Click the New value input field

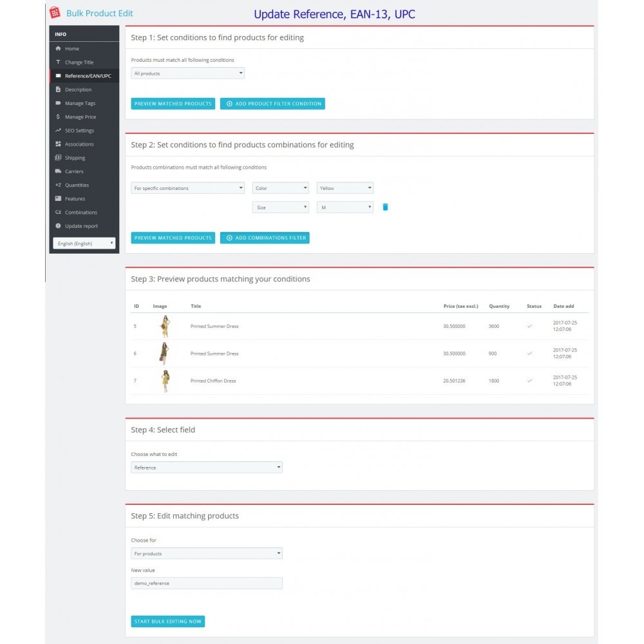(x=206, y=583)
